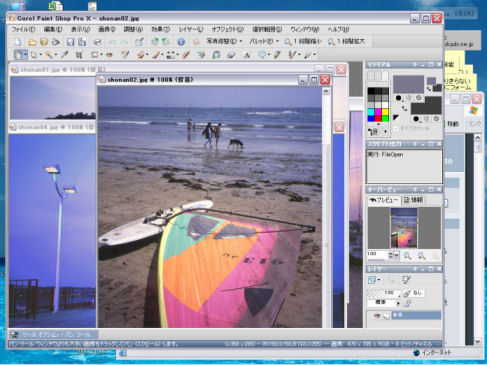Click the 1段階縮小 zoom out button
This screenshot has width=487, height=365.
point(303,41)
